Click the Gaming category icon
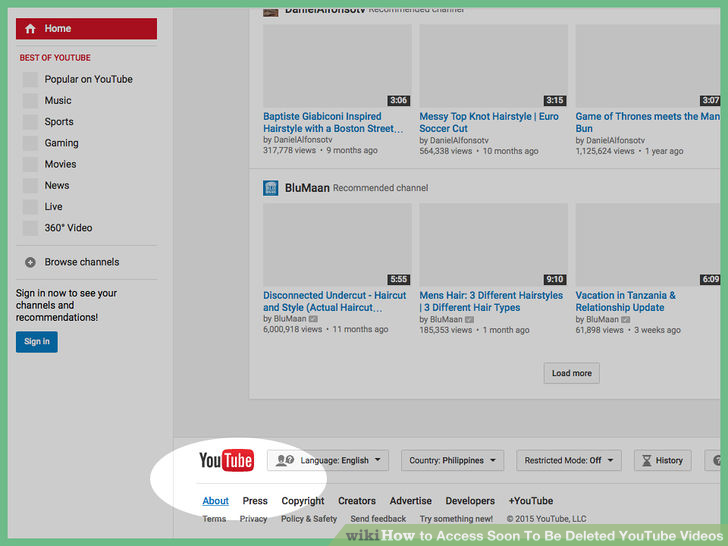Image resolution: width=728 pixels, height=546 pixels. coord(30,143)
